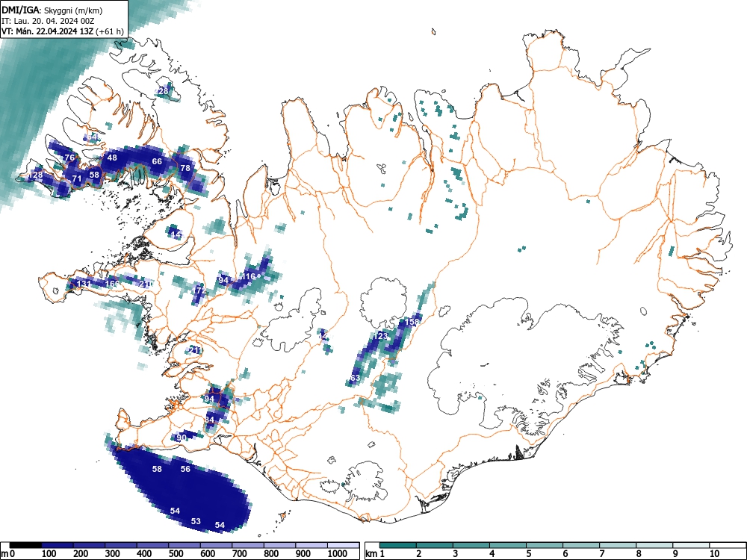Click the 123 visibility value label
Viewport: 747px width, 560px height.
381,336
